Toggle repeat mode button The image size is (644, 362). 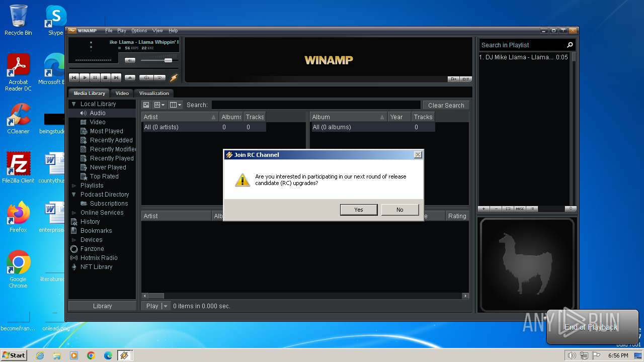(x=159, y=77)
